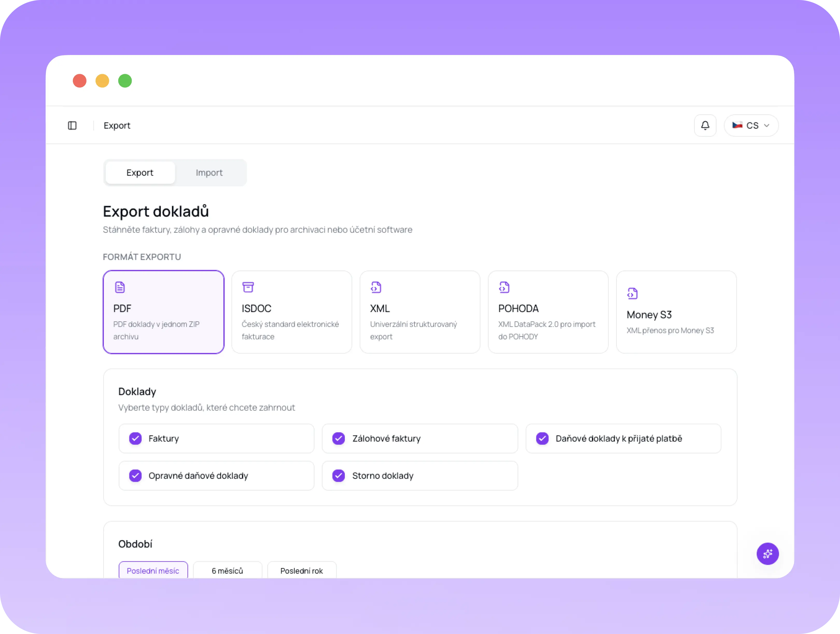Select the Poslední rok period button

coord(302,570)
